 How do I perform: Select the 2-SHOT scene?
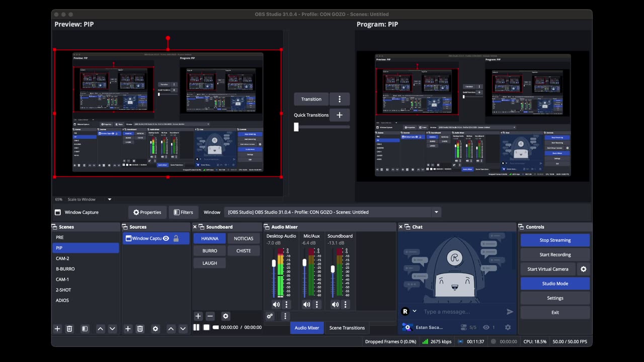86,290
